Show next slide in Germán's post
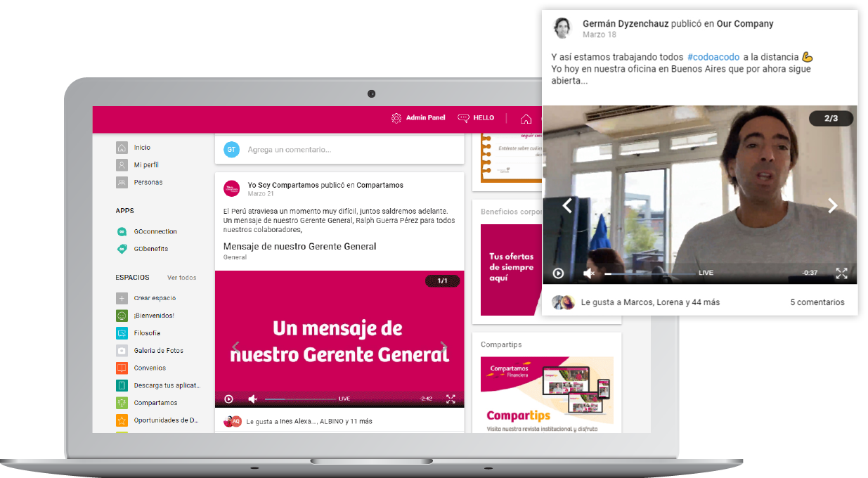This screenshot has width=868, height=478. pyautogui.click(x=833, y=205)
